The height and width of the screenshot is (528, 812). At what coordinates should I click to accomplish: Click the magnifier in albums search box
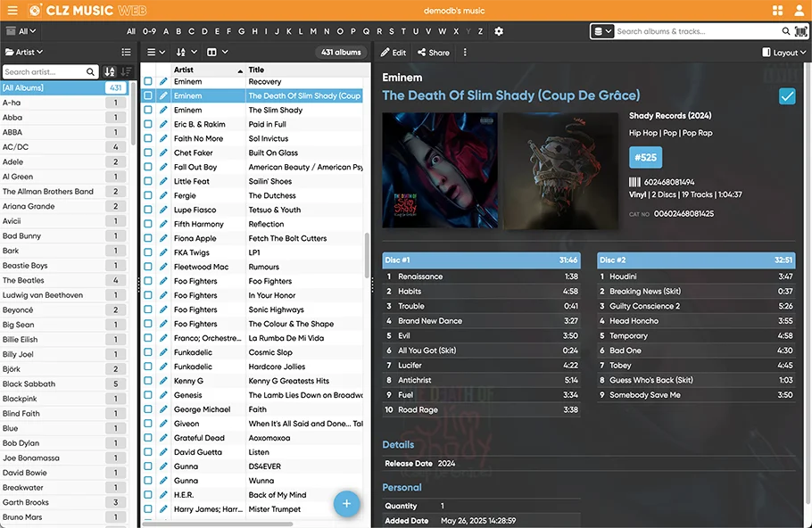785,31
